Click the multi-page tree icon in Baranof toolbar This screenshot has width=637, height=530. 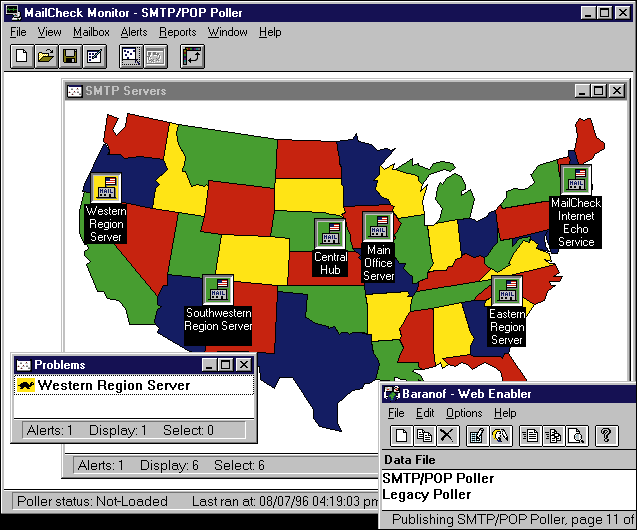pos(553,436)
